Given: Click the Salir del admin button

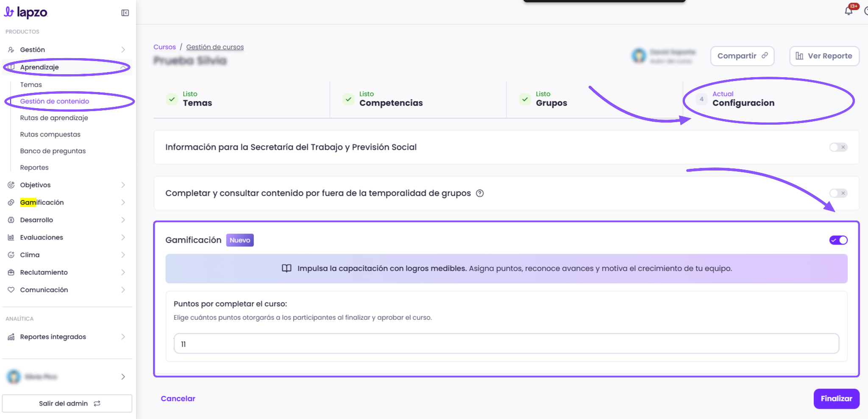Looking at the screenshot, I should [x=67, y=403].
